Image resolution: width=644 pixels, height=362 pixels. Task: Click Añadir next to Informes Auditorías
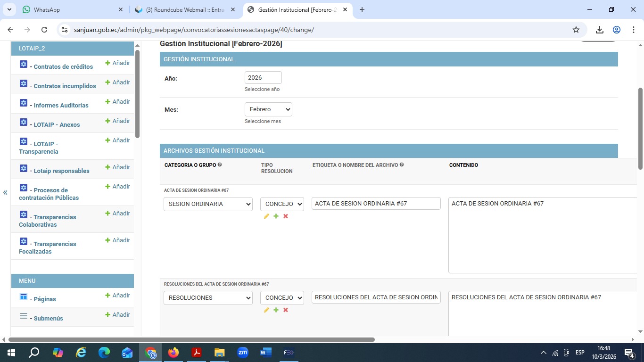(117, 101)
